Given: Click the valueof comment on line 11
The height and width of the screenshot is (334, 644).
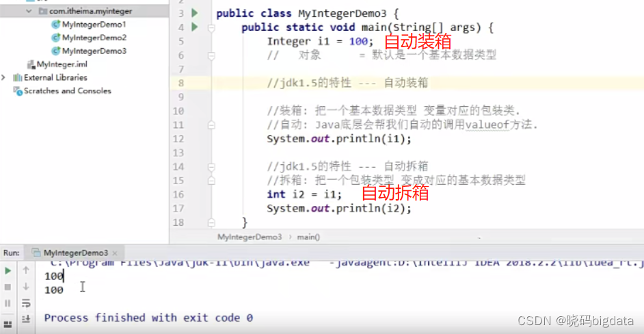Looking at the screenshot, I should [x=402, y=125].
